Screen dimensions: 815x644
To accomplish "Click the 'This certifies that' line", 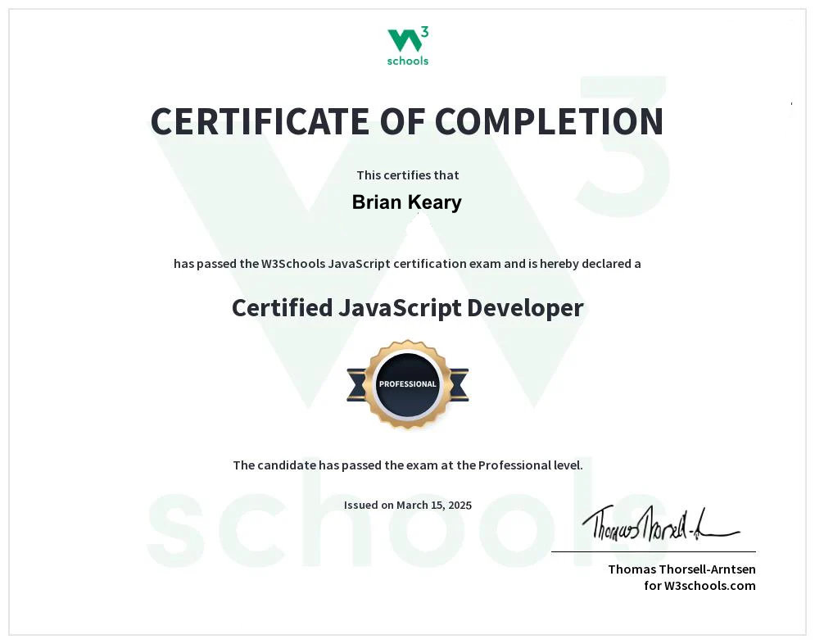I will [x=407, y=175].
